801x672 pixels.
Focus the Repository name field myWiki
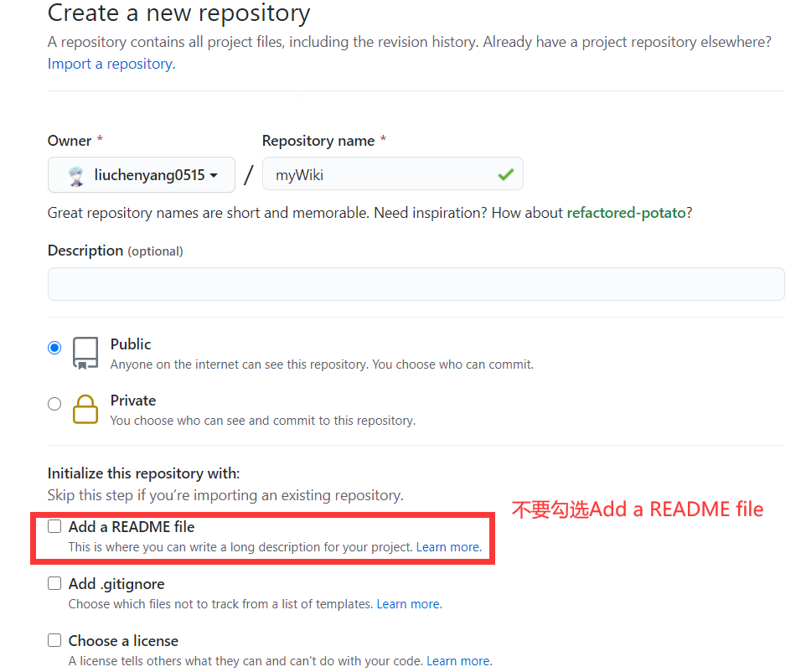[x=392, y=174]
